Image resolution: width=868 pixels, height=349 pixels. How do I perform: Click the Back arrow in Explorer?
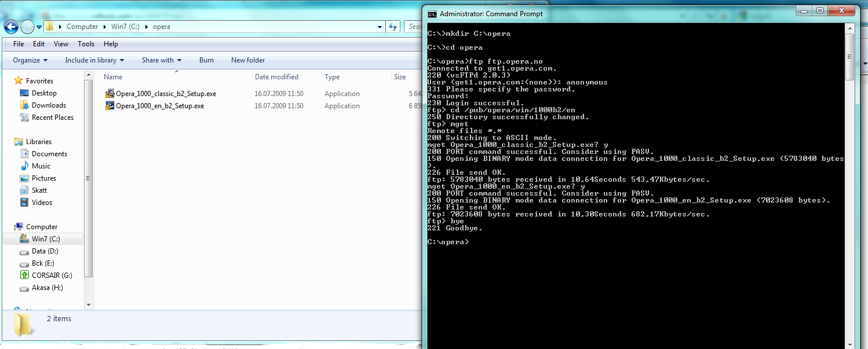(11, 27)
